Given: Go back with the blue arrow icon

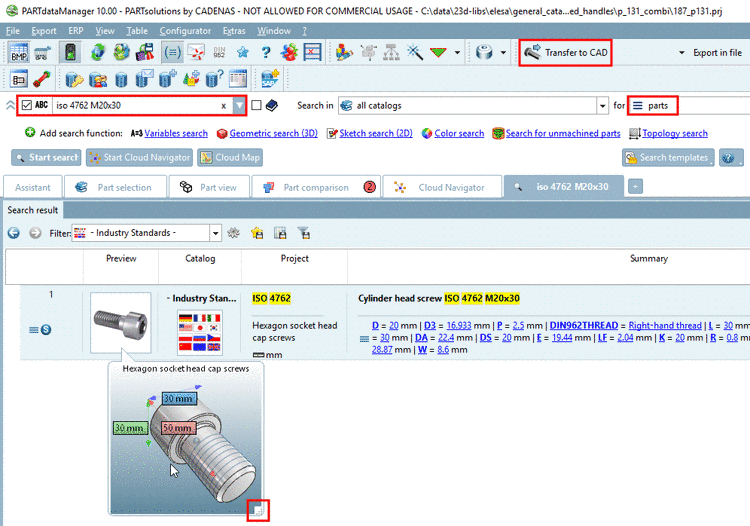Looking at the screenshot, I should coord(15,233).
